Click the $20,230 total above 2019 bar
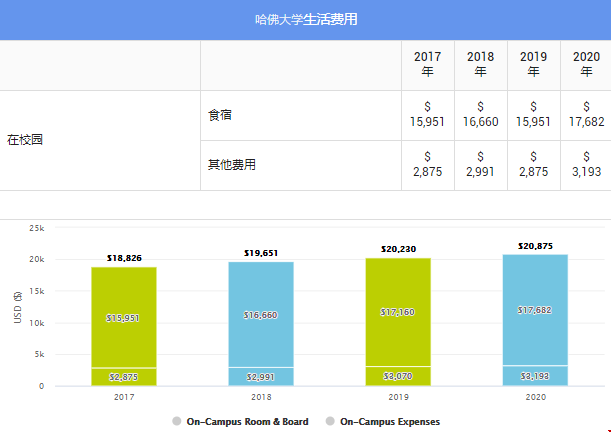Screen dimensions: 611x432 [399, 249]
